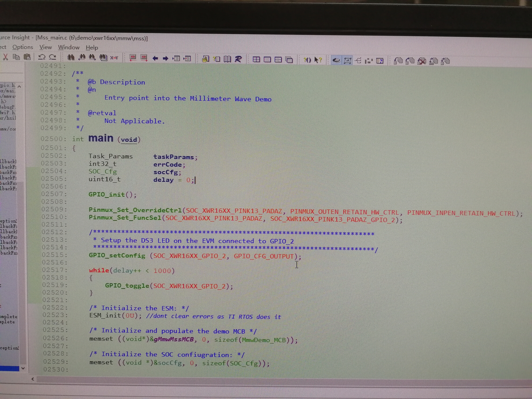Open Search Files binoculars icon
Viewport: 532px width, 399px height.
click(103, 58)
